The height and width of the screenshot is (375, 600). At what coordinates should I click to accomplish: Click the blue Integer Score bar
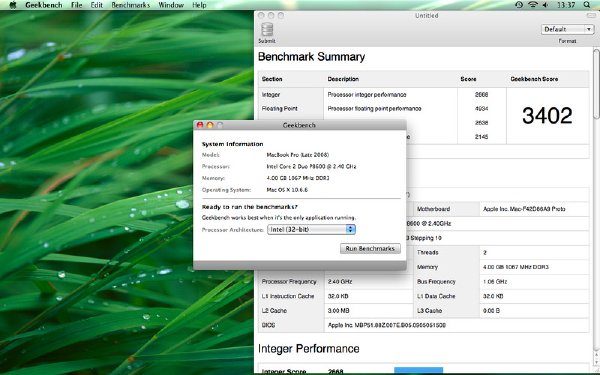coord(418,370)
